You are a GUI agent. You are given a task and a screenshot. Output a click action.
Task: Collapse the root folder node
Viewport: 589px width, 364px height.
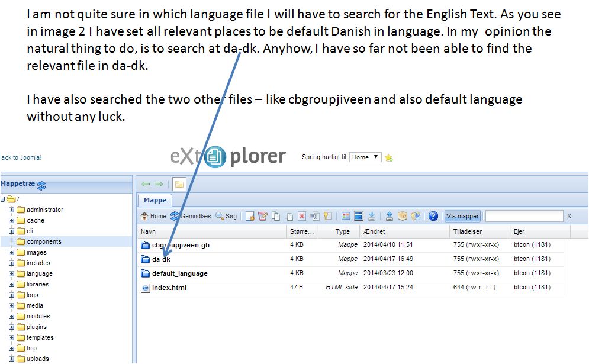2,199
